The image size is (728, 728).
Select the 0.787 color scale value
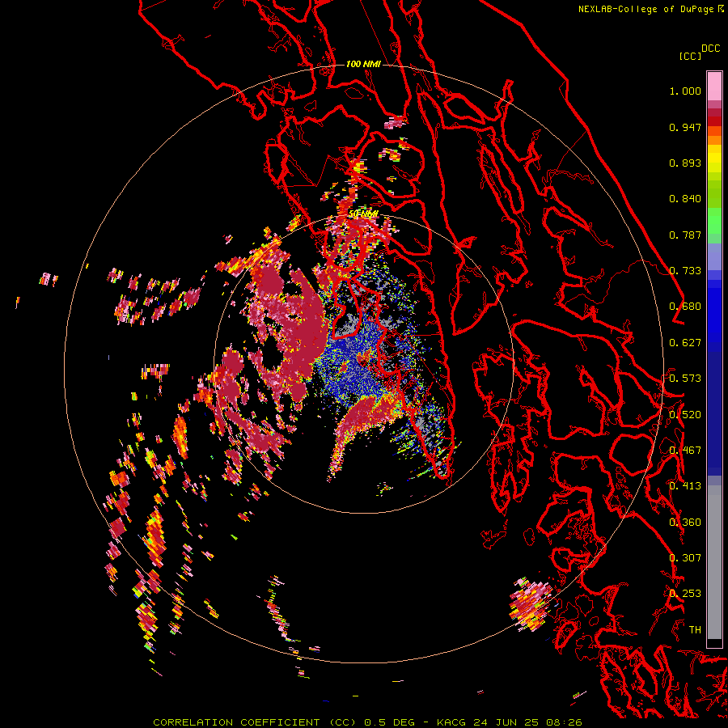click(685, 235)
